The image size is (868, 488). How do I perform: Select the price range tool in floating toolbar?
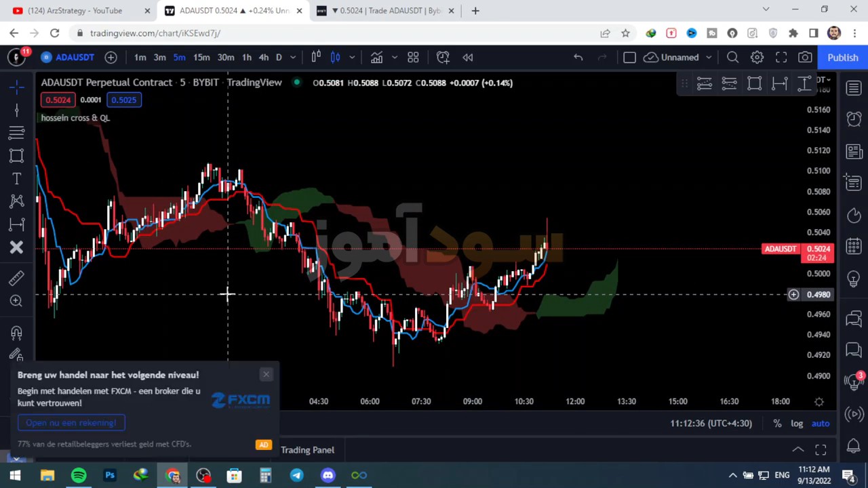[804, 83]
